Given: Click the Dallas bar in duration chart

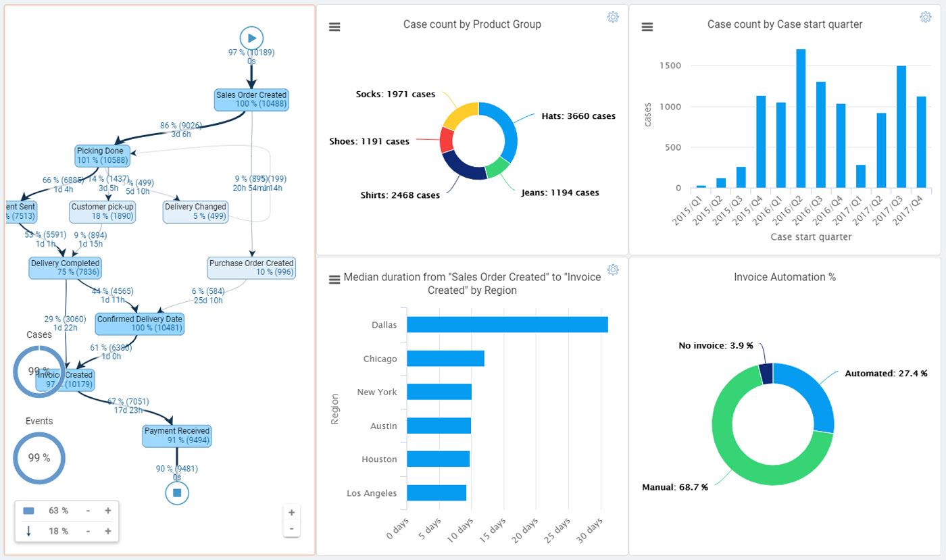Looking at the screenshot, I should (507, 324).
